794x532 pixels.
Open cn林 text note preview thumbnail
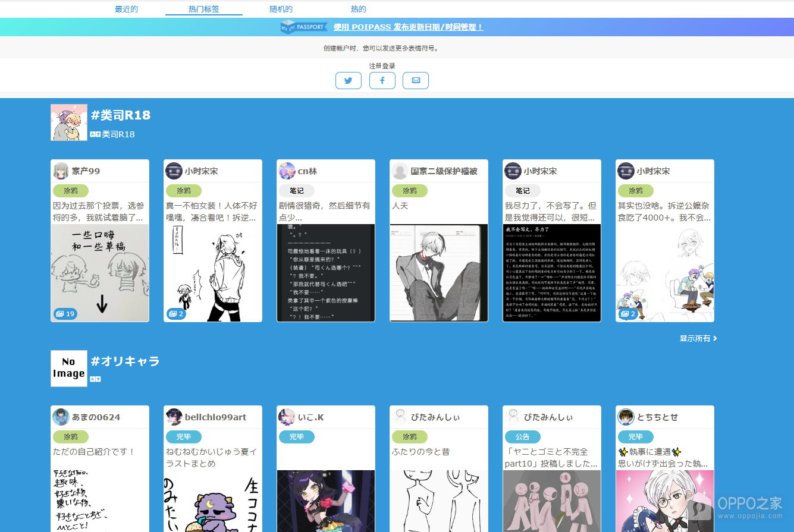326,273
